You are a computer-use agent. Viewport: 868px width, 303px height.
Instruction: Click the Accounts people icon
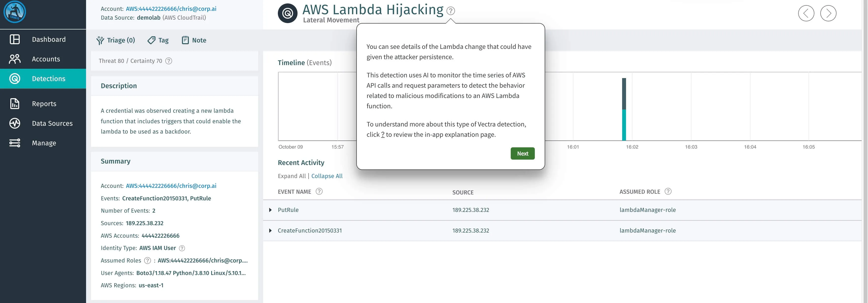15,59
